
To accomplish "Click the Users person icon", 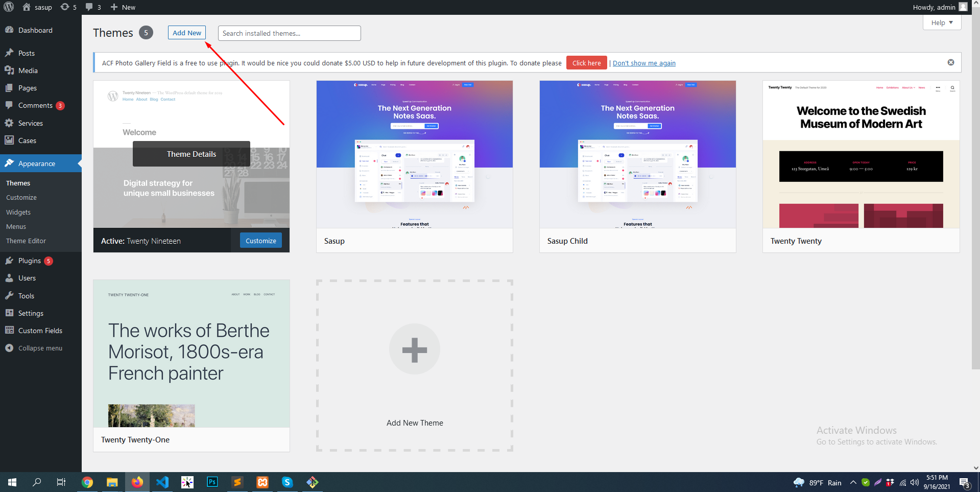I will pos(9,278).
